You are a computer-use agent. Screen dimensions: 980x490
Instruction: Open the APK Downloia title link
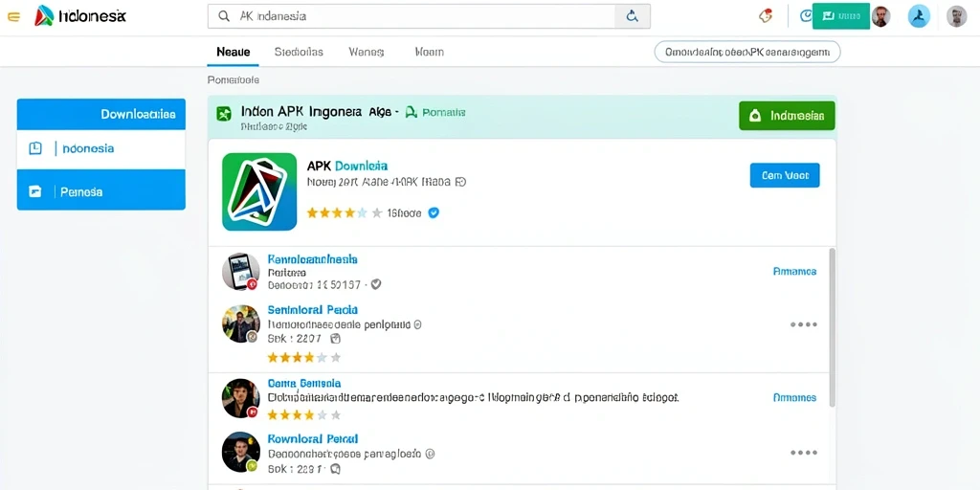pos(346,166)
